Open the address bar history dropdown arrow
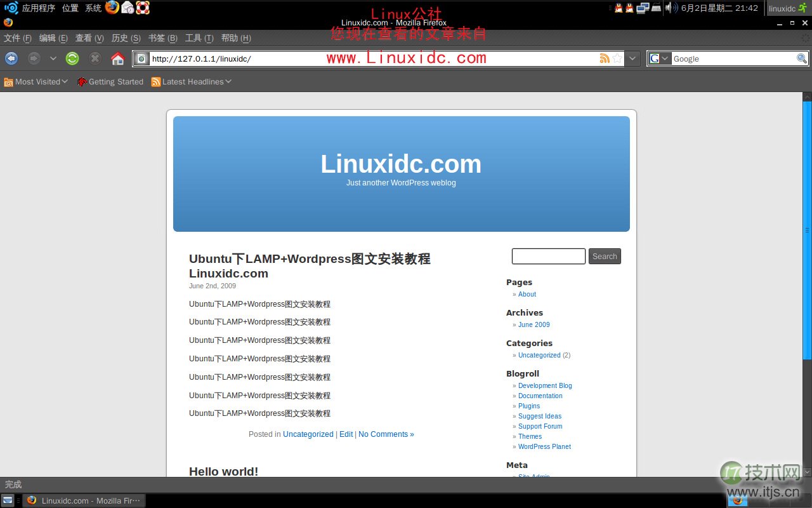This screenshot has width=812, height=508. (632, 58)
